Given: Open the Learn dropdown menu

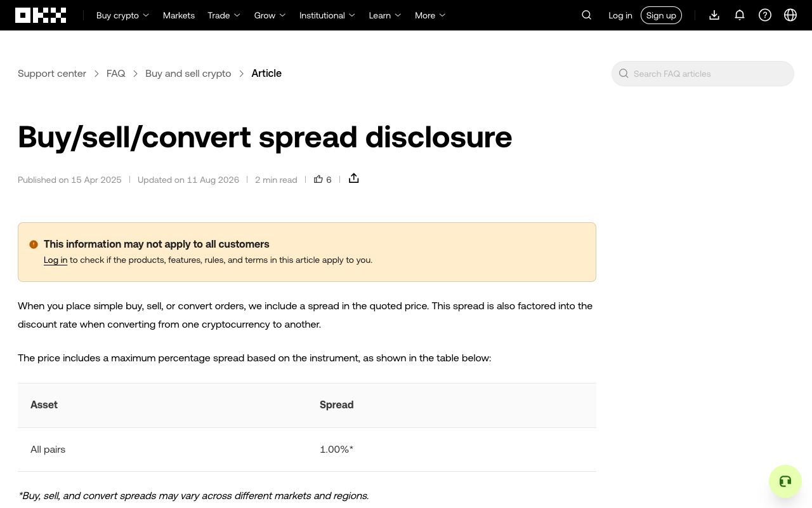Looking at the screenshot, I should click(x=385, y=15).
